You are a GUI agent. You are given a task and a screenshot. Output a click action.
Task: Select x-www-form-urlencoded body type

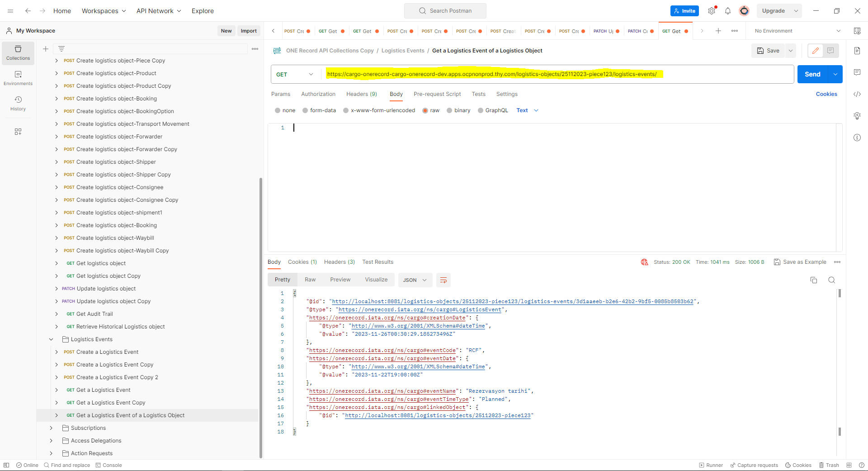[x=346, y=110]
